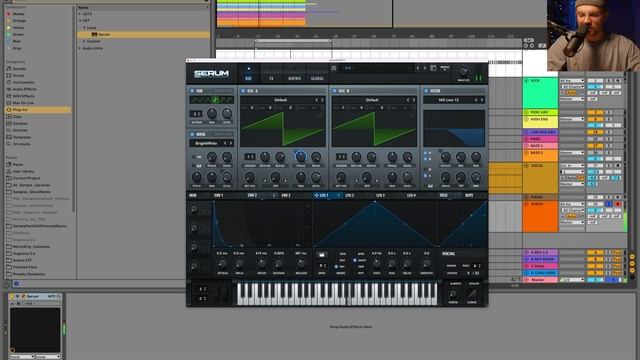This screenshot has height=360, width=640.
Task: Select the Red collection color tag
Action: click(8, 14)
